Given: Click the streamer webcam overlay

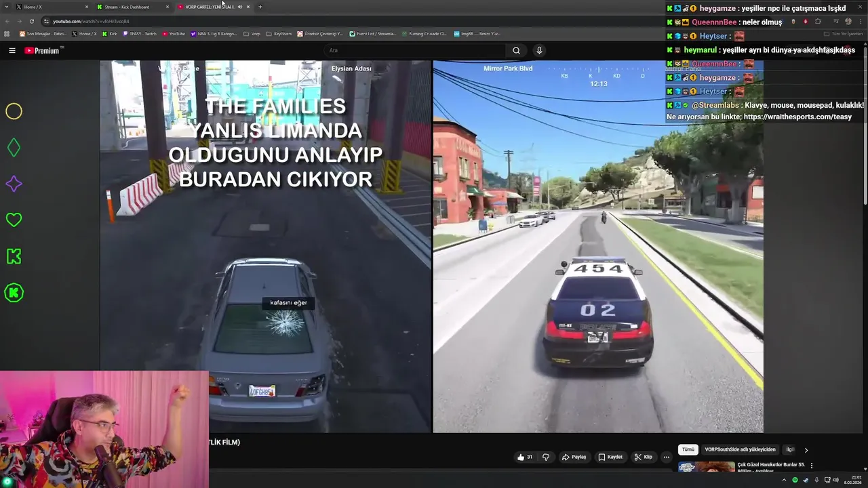Looking at the screenshot, I should (104, 429).
